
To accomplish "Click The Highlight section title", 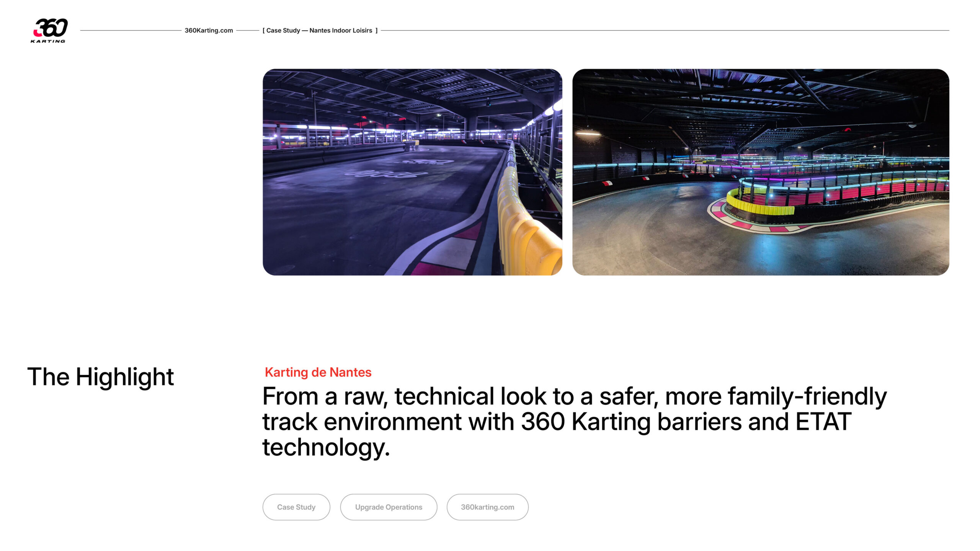I will point(101,377).
